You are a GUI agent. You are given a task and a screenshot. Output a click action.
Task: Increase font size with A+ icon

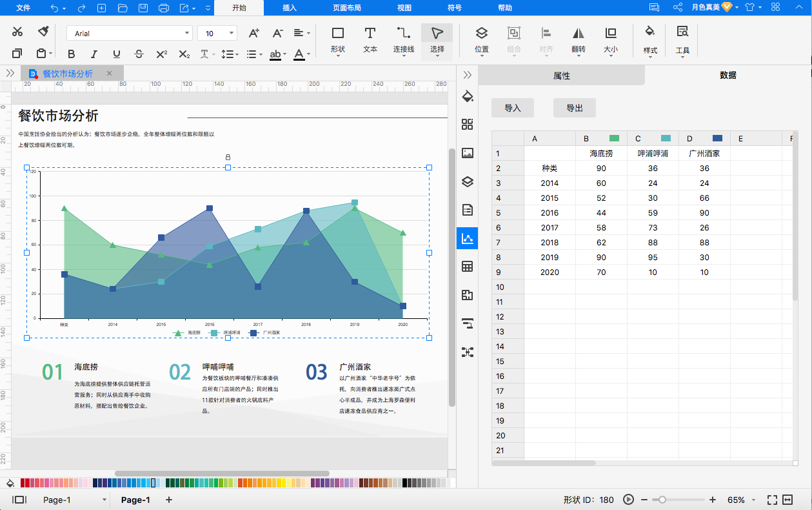tap(254, 33)
